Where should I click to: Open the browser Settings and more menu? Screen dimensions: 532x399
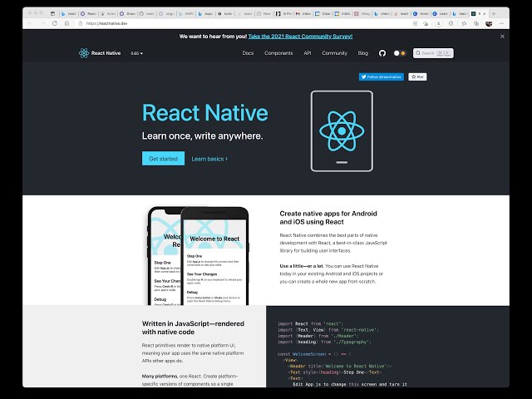(x=502, y=23)
